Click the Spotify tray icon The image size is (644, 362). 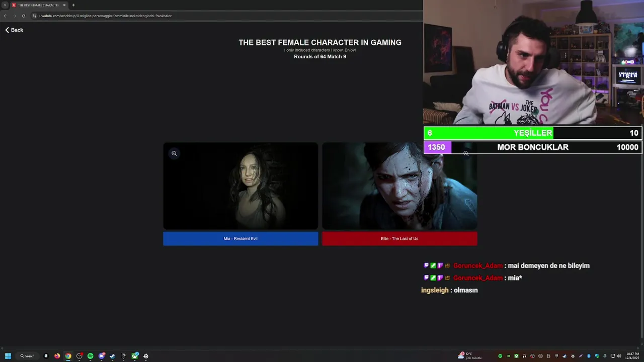coord(500,356)
